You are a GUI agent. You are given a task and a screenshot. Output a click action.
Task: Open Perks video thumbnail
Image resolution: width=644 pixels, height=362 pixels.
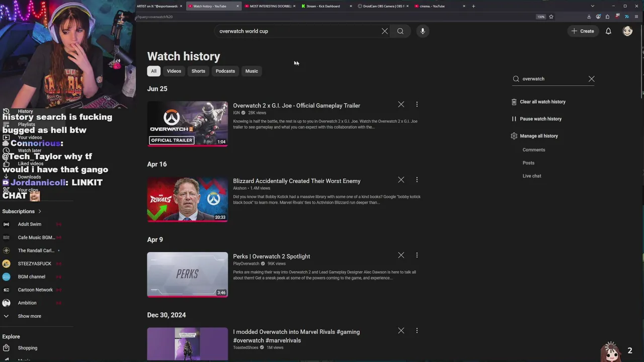pyautogui.click(x=187, y=275)
